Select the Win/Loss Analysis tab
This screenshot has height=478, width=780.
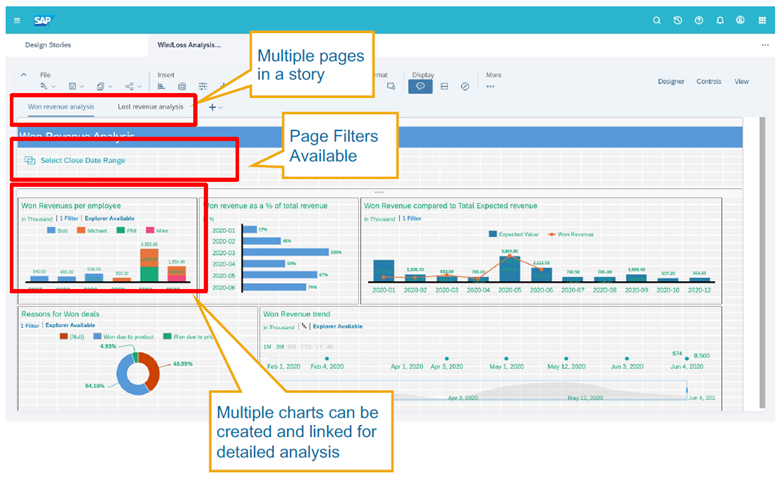pyautogui.click(x=189, y=45)
